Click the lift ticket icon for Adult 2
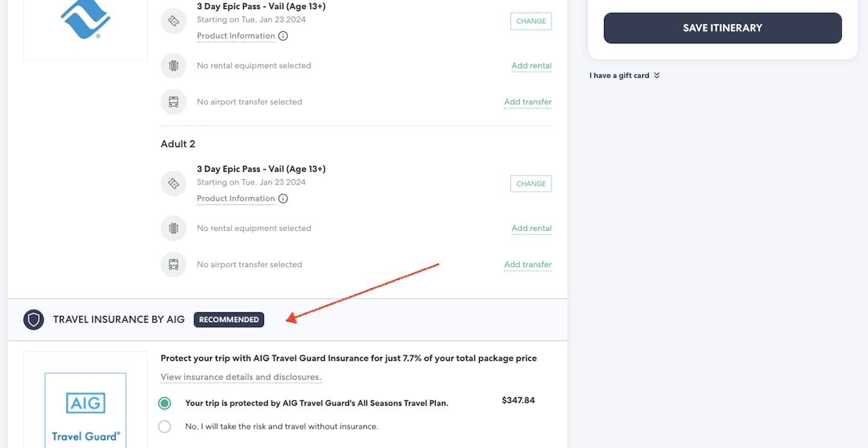 [174, 183]
